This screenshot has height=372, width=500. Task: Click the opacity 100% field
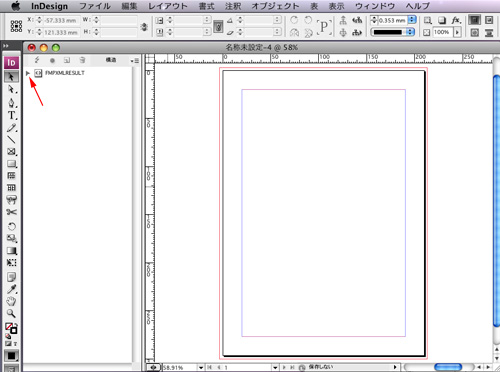(x=443, y=32)
